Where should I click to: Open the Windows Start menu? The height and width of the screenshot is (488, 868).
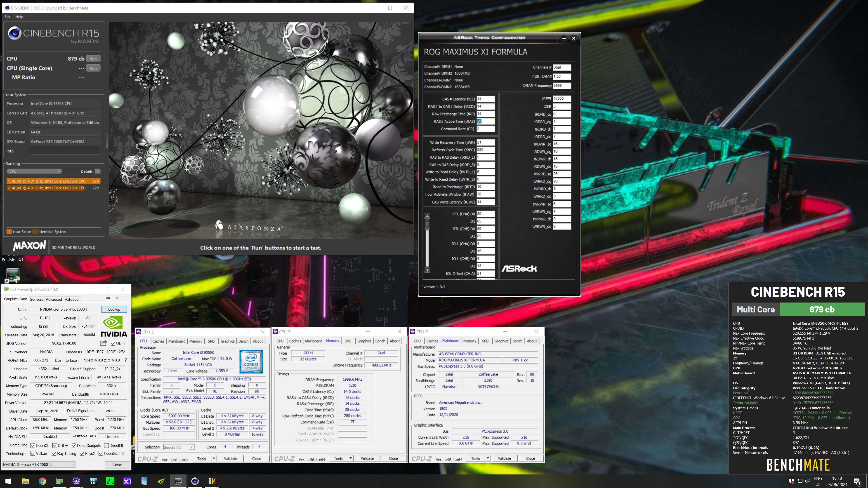click(8, 481)
